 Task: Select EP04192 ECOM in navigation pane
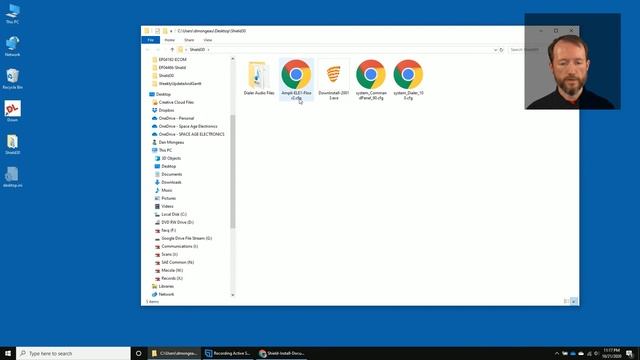[x=172, y=60]
